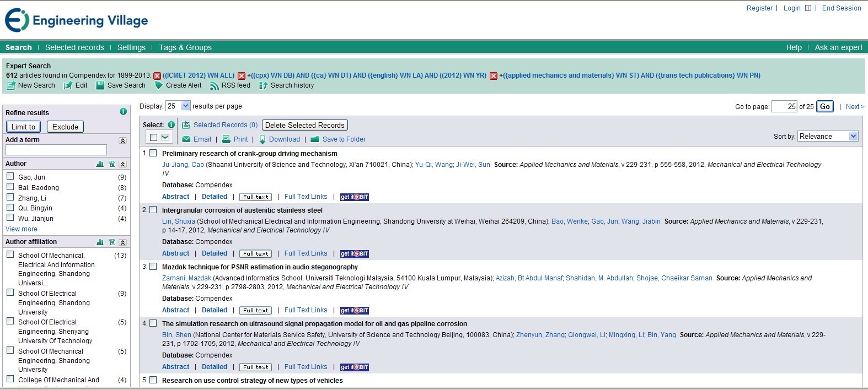
Task: Click the Limit to button
Action: click(x=23, y=127)
